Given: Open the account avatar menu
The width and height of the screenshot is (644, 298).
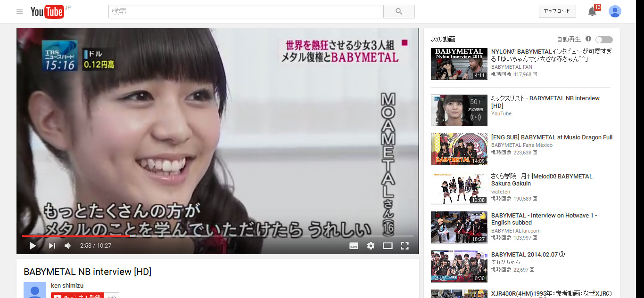Looking at the screenshot, I should 615,11.
